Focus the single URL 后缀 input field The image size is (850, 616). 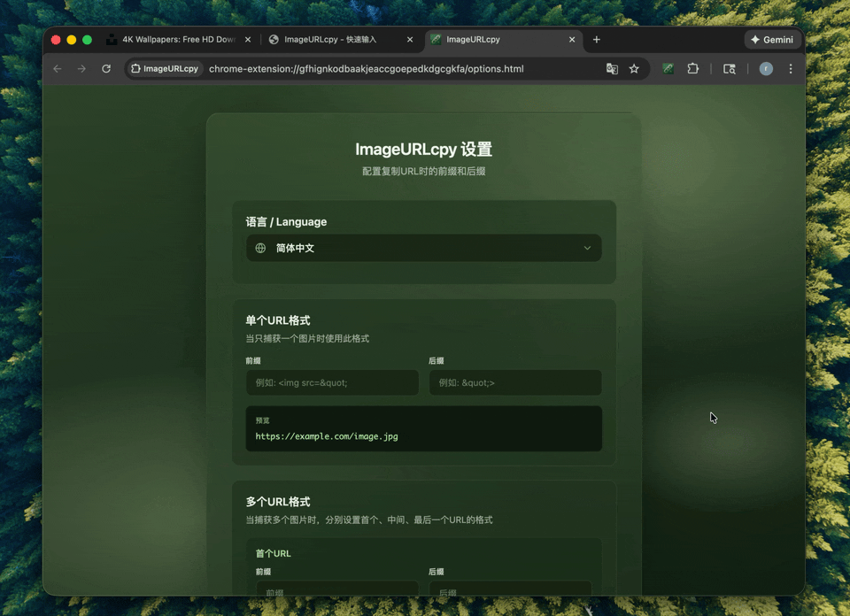pyautogui.click(x=515, y=382)
